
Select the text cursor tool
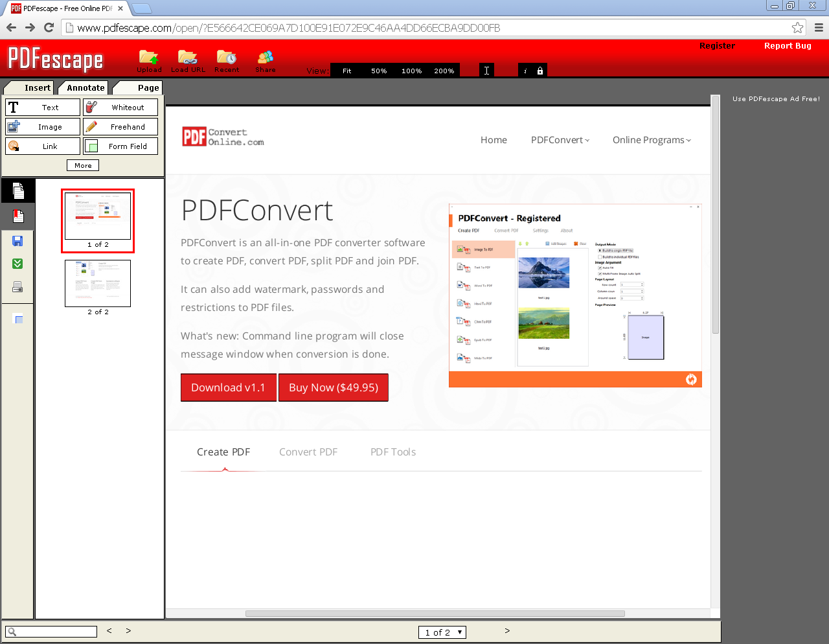coord(486,69)
